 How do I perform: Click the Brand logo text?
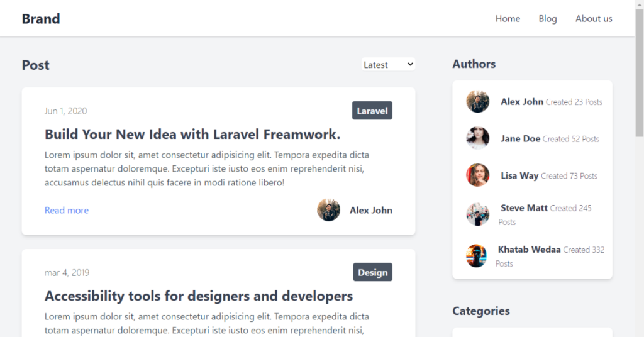coord(41,19)
